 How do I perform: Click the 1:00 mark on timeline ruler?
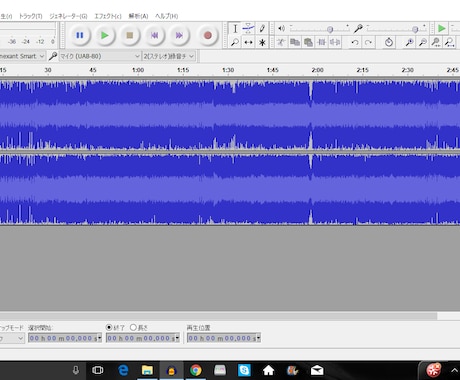point(138,70)
